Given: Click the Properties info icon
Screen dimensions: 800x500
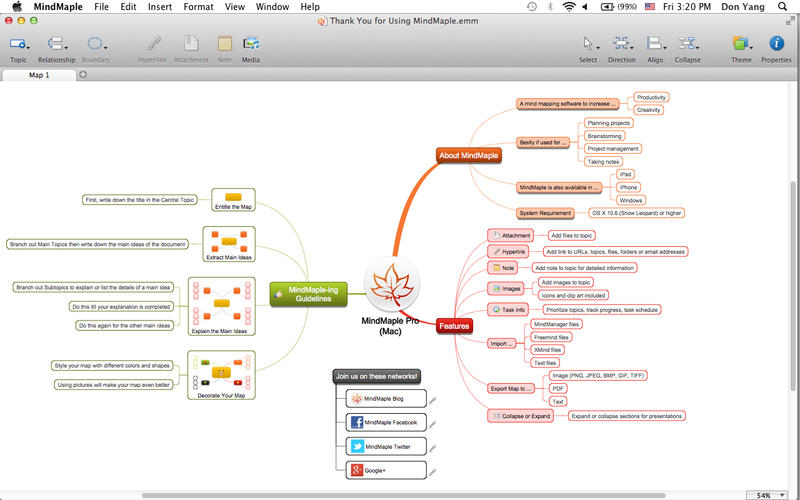Looking at the screenshot, I should [776, 44].
